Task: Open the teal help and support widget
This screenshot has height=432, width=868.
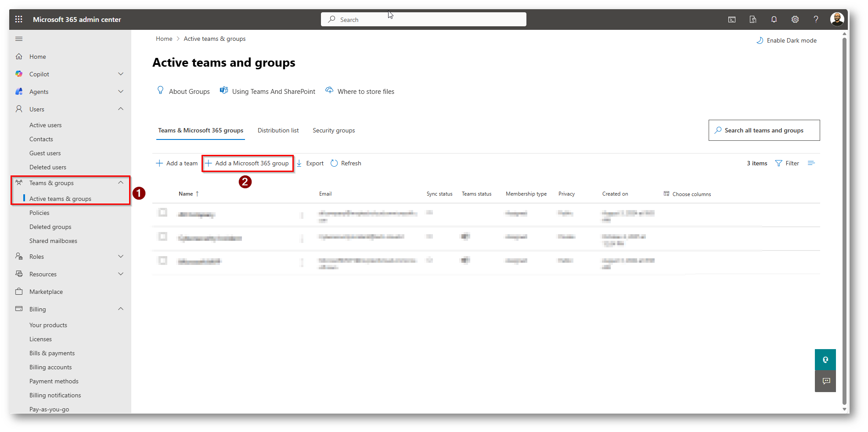Action: (825, 360)
